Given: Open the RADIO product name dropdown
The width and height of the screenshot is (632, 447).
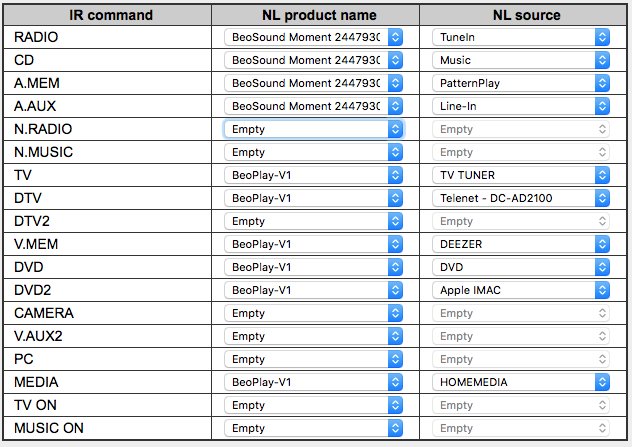Looking at the screenshot, I should [x=314, y=37].
